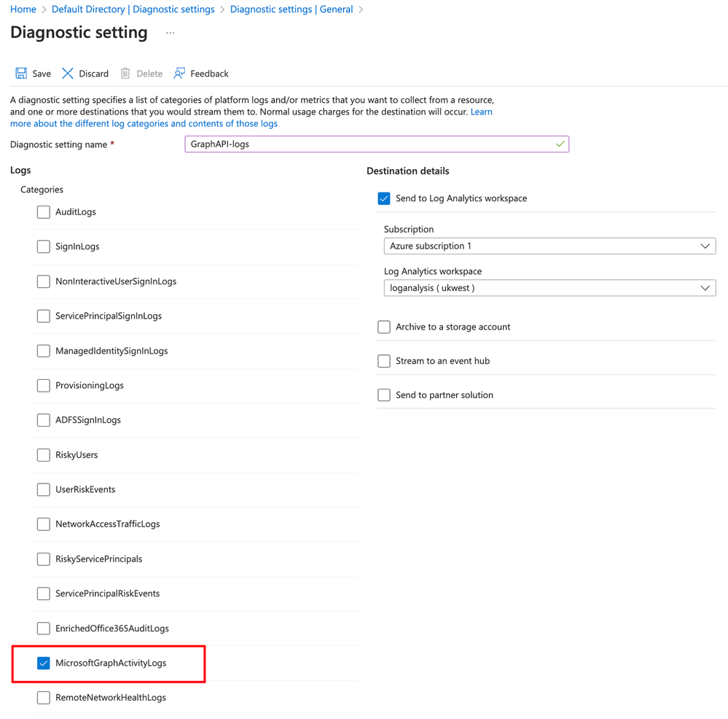Open the Learn more about log categories link
The height and width of the screenshot is (719, 728).
click(x=144, y=124)
